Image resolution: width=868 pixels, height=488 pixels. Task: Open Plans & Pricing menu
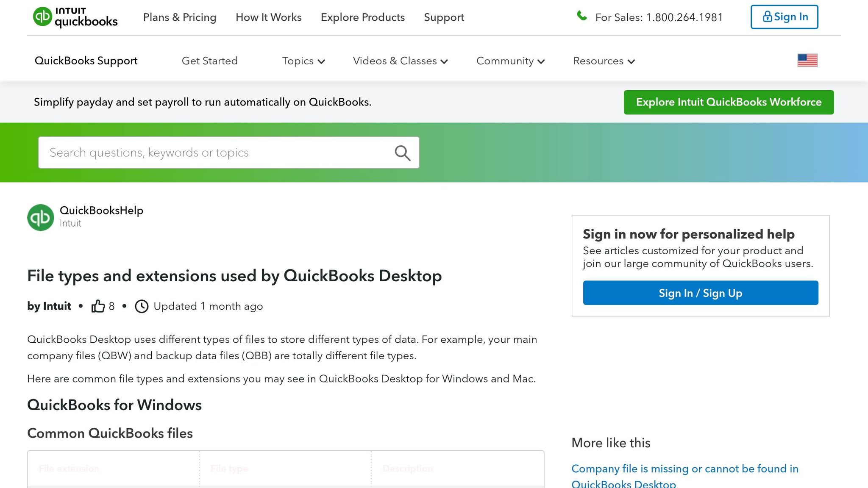(x=180, y=17)
